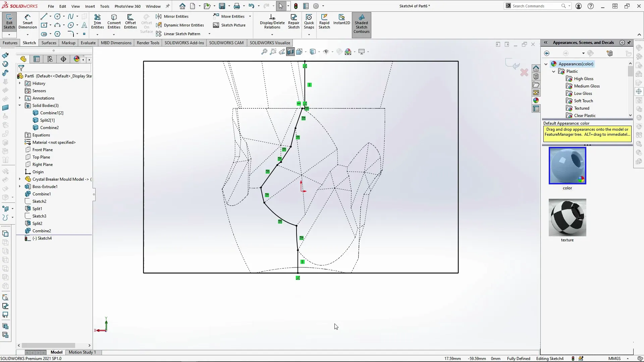Toggle the Quick Snaps button
Image resolution: width=644 pixels, height=362 pixels.
coord(309,21)
